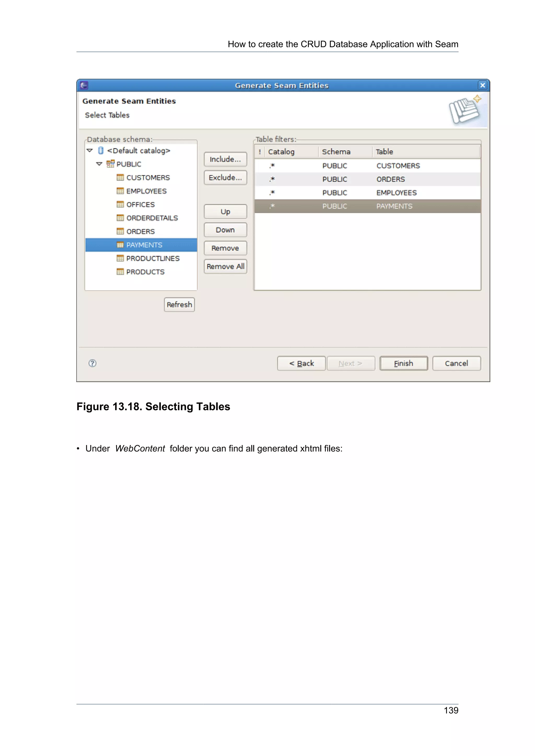The image size is (535, 756).
Task: Click the PAYMENTS table icon in tree
Action: 120,245
